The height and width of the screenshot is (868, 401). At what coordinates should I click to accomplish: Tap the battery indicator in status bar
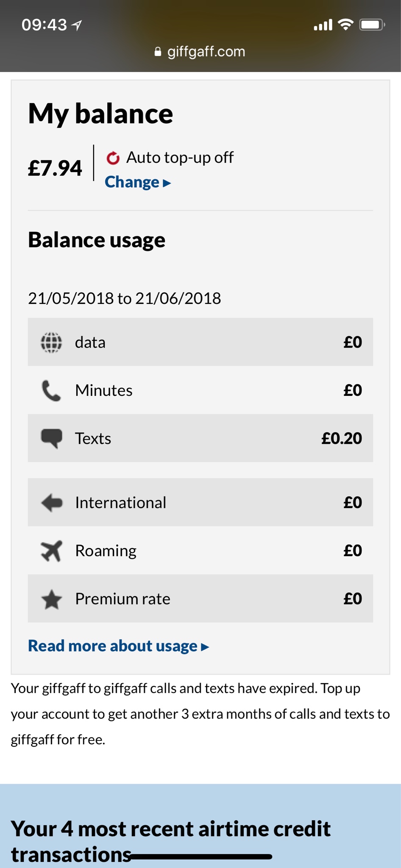click(372, 25)
